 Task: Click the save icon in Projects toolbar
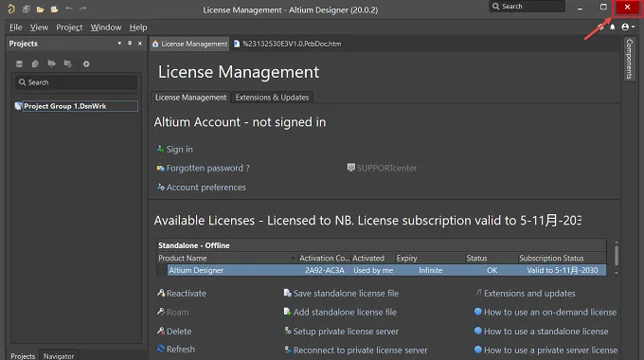point(19,63)
